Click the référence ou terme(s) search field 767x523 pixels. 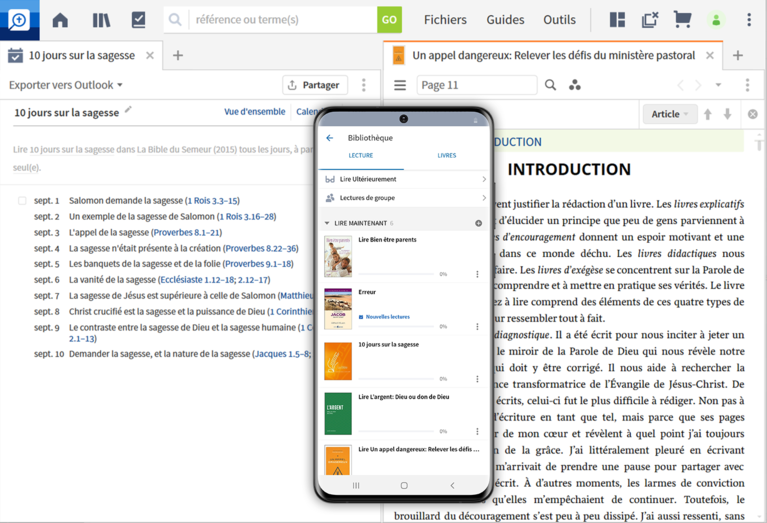point(283,20)
